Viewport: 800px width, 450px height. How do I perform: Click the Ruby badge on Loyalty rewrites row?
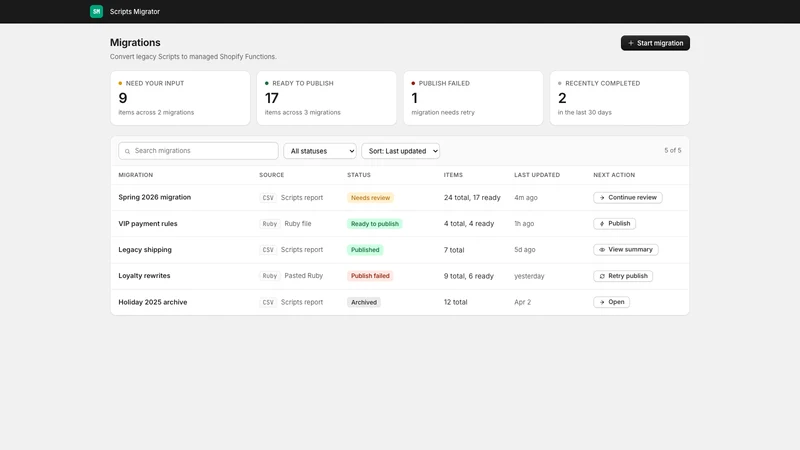269,276
